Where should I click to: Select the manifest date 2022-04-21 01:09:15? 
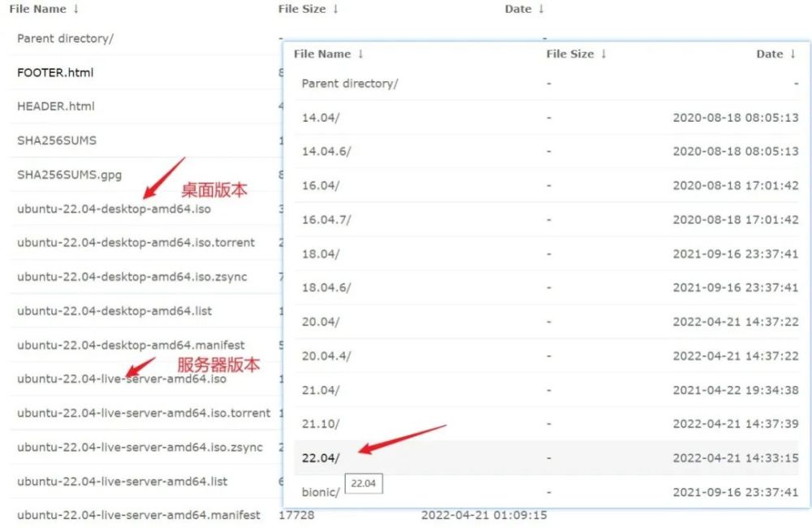click(x=484, y=515)
